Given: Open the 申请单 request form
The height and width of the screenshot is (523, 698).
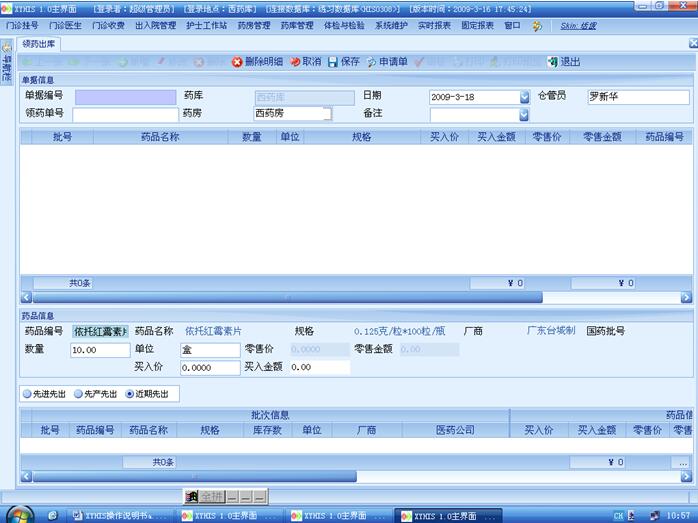Looking at the screenshot, I should coord(387,62).
